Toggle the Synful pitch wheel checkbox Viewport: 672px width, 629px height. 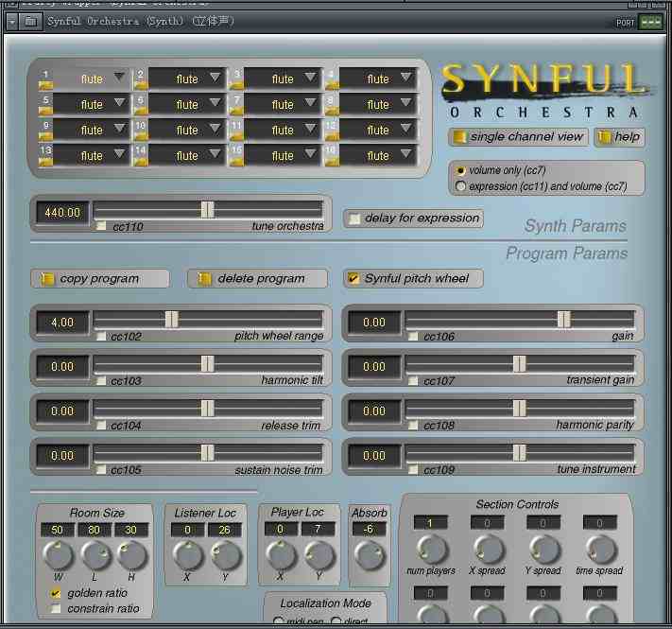pos(353,278)
